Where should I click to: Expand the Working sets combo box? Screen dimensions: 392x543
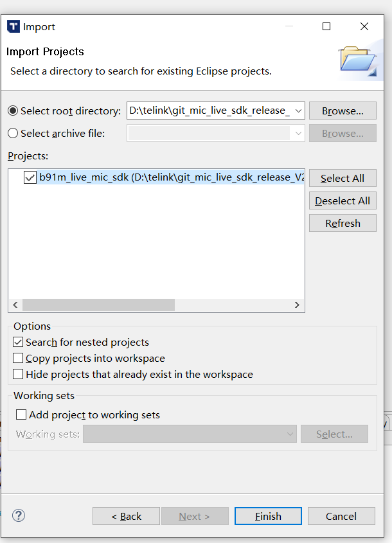pyautogui.click(x=289, y=434)
